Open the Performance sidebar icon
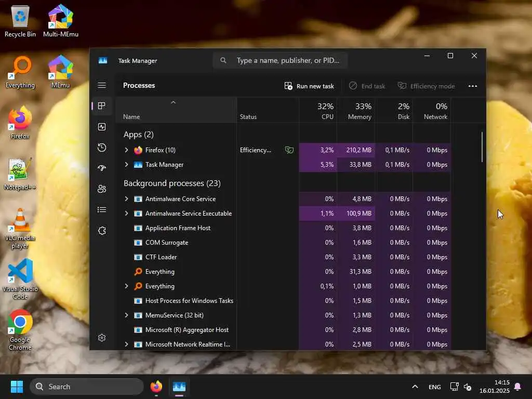The image size is (532, 399). point(102,127)
